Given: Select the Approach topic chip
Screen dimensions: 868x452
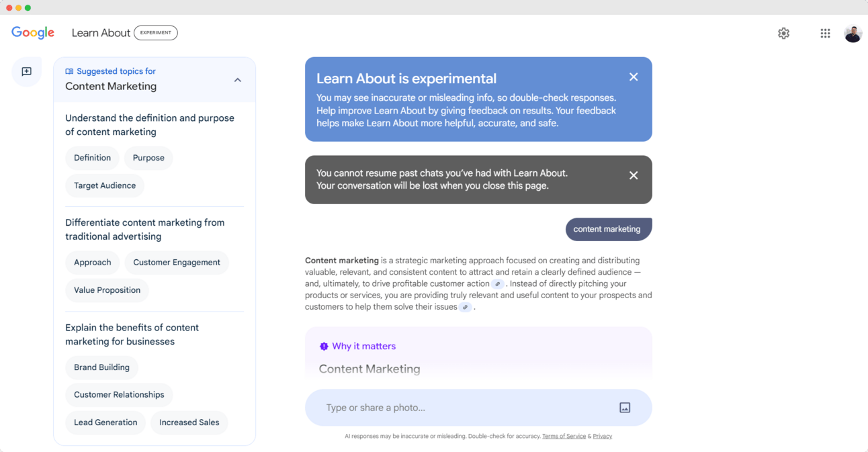Looking at the screenshot, I should pyautogui.click(x=93, y=263).
